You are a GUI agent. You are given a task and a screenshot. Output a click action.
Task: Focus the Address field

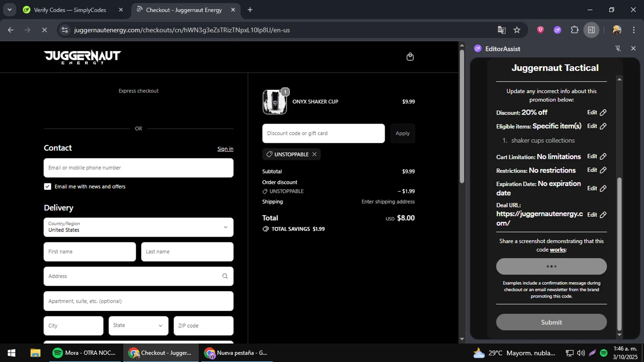139,276
